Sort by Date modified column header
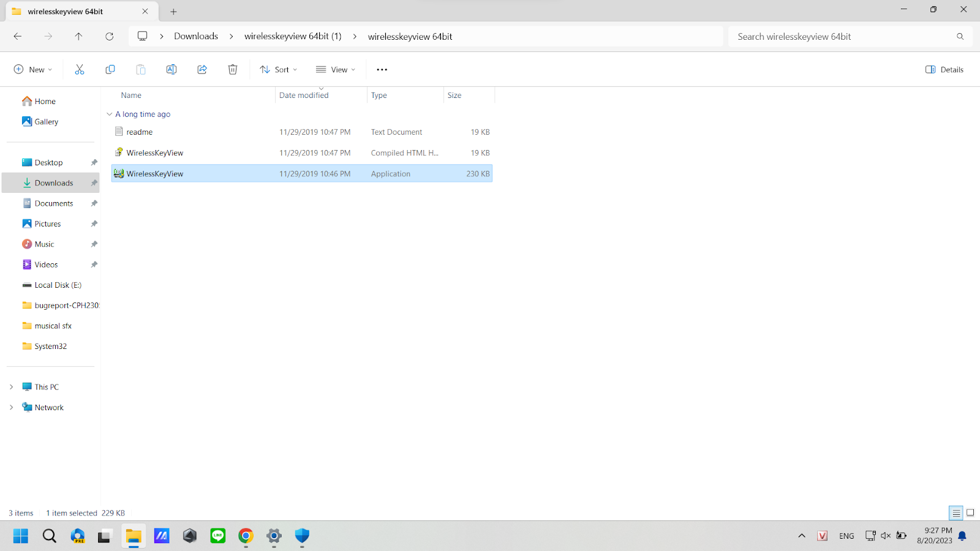Image resolution: width=980 pixels, height=551 pixels. click(304, 96)
